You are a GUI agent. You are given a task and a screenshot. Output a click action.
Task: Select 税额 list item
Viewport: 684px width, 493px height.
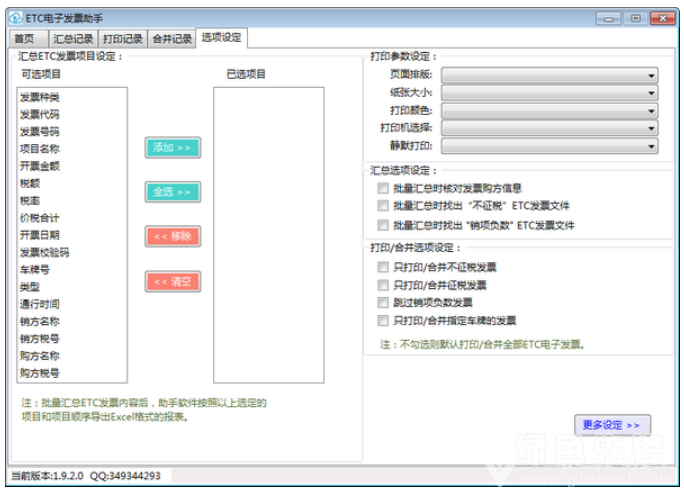[30, 183]
